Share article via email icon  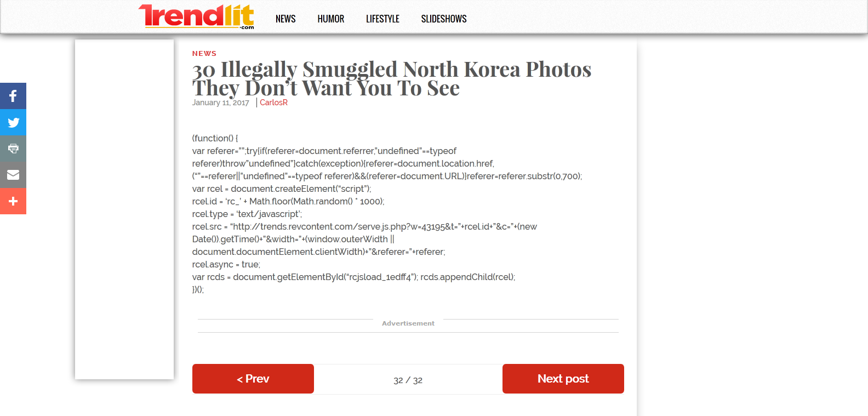coord(13,175)
